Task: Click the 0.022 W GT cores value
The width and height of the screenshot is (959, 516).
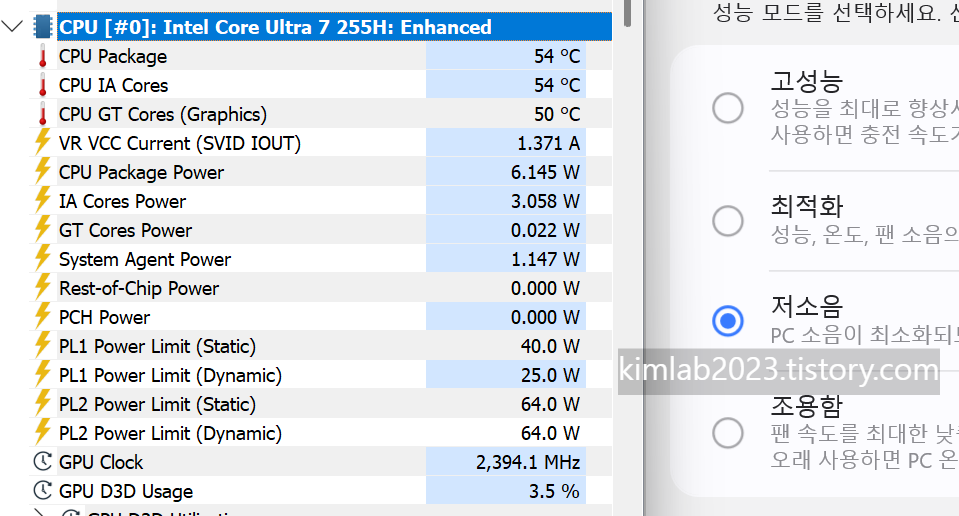Action: 545,230
